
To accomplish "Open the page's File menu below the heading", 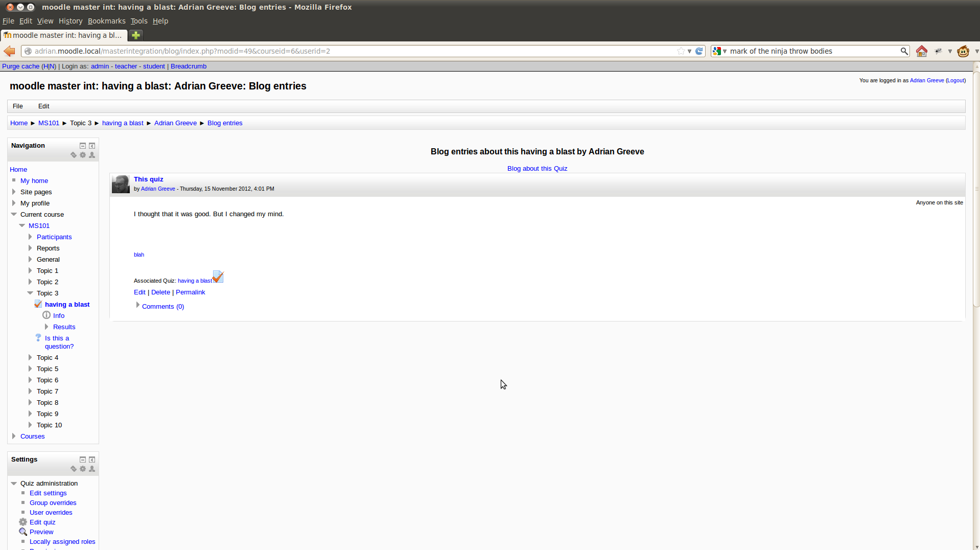I will click(x=18, y=106).
